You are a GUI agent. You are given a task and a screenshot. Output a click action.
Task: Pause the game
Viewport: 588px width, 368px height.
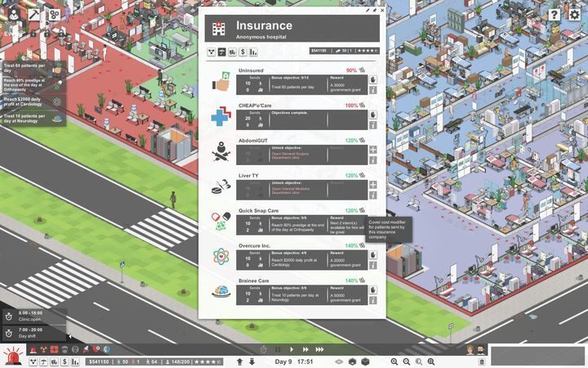(x=278, y=350)
